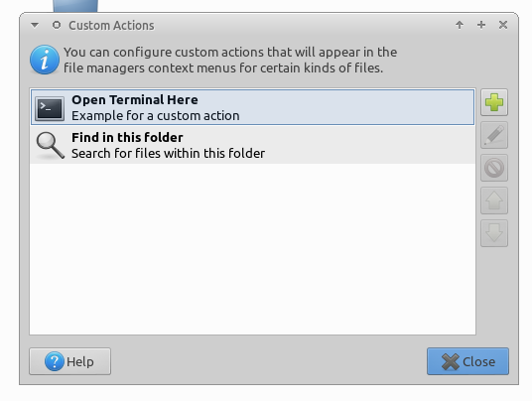Viewport: 532px width, 401px height.
Task: Click the magnifying glass icon of Find entry
Action: 51,145
